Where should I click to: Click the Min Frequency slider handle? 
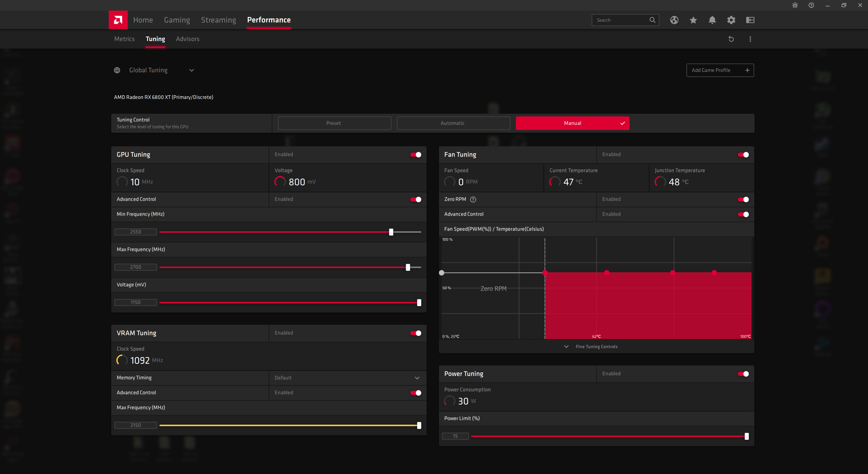[391, 232]
